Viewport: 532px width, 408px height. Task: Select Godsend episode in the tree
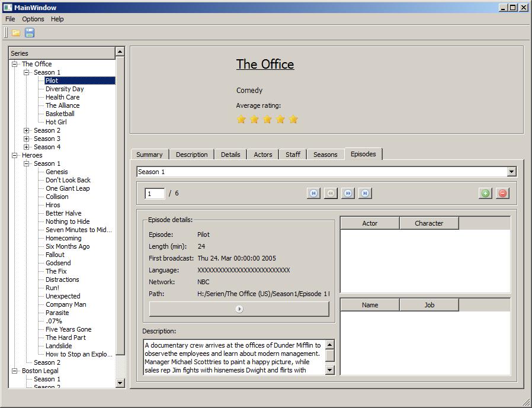point(59,263)
